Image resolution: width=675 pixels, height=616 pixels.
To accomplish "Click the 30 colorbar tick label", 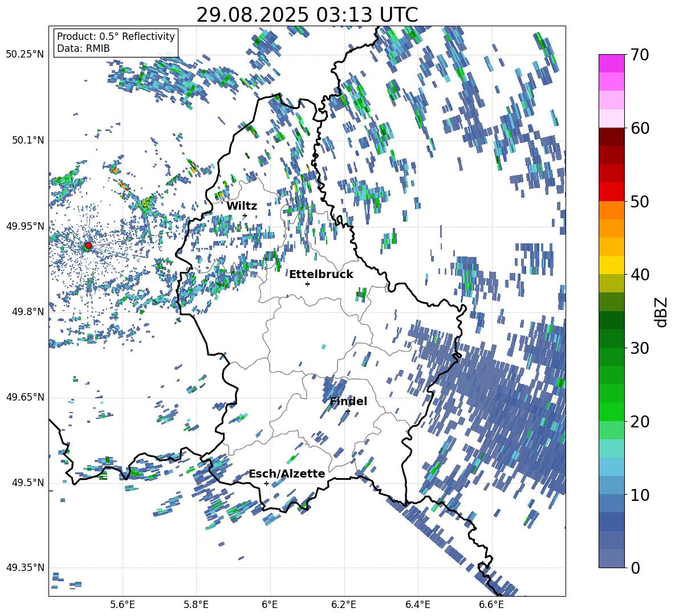I will click(640, 348).
